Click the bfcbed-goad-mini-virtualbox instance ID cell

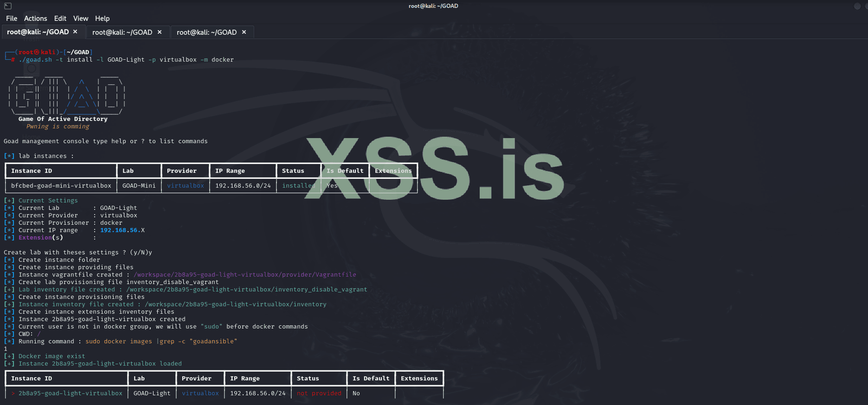(61, 186)
